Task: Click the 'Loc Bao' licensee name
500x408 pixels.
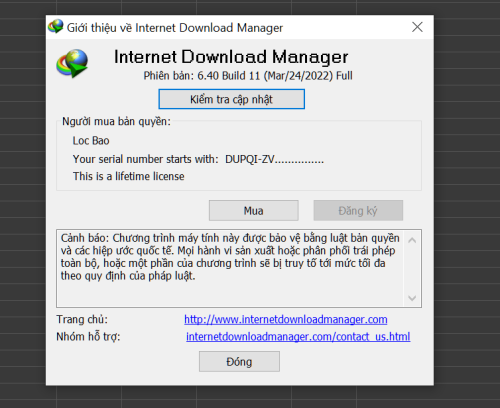Action: [x=91, y=141]
